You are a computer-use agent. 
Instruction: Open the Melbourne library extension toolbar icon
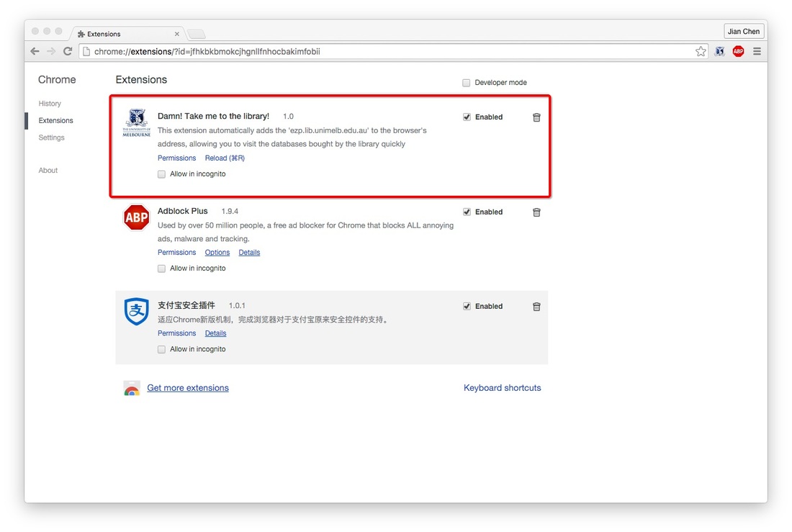point(720,51)
